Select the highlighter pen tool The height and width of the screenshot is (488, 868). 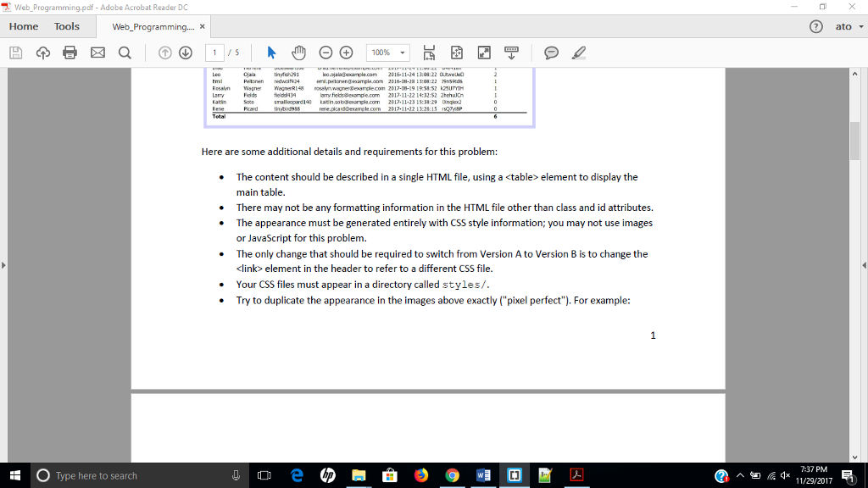(x=578, y=53)
